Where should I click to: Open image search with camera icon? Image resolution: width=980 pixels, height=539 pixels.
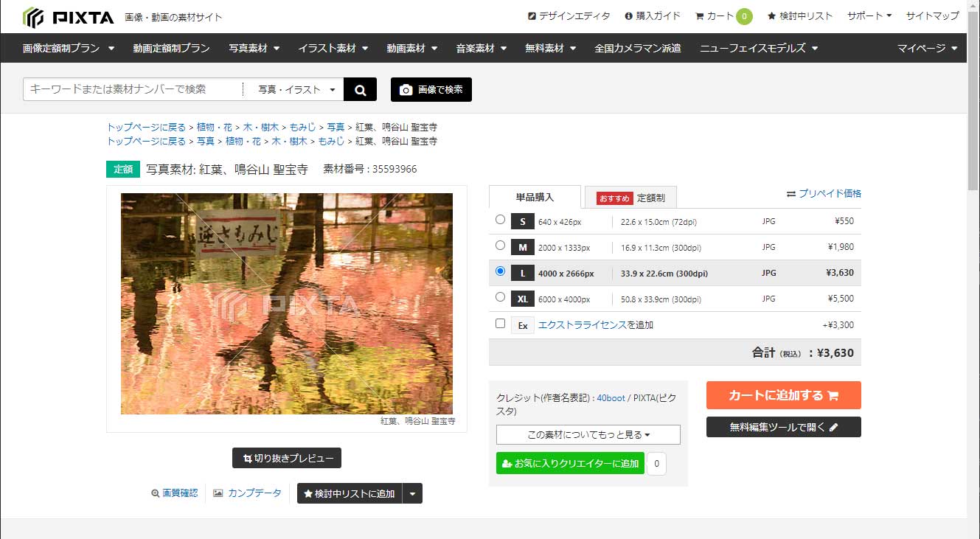(x=431, y=90)
